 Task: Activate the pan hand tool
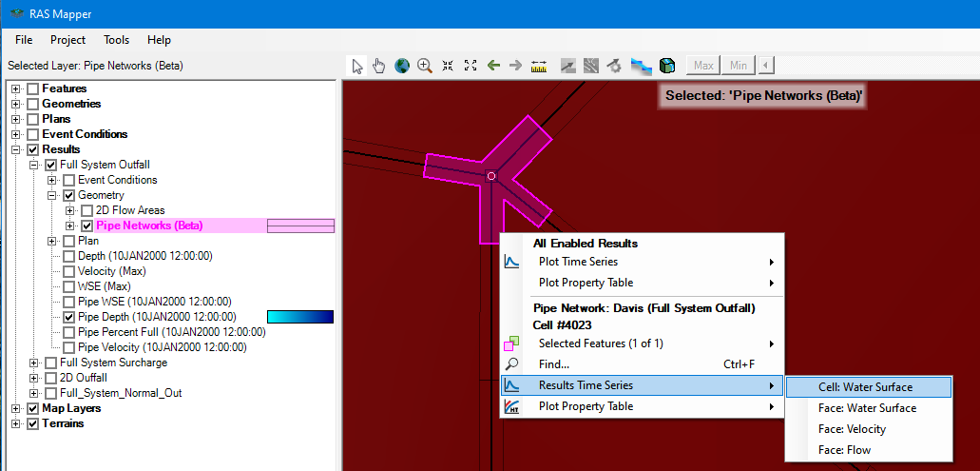coord(379,66)
